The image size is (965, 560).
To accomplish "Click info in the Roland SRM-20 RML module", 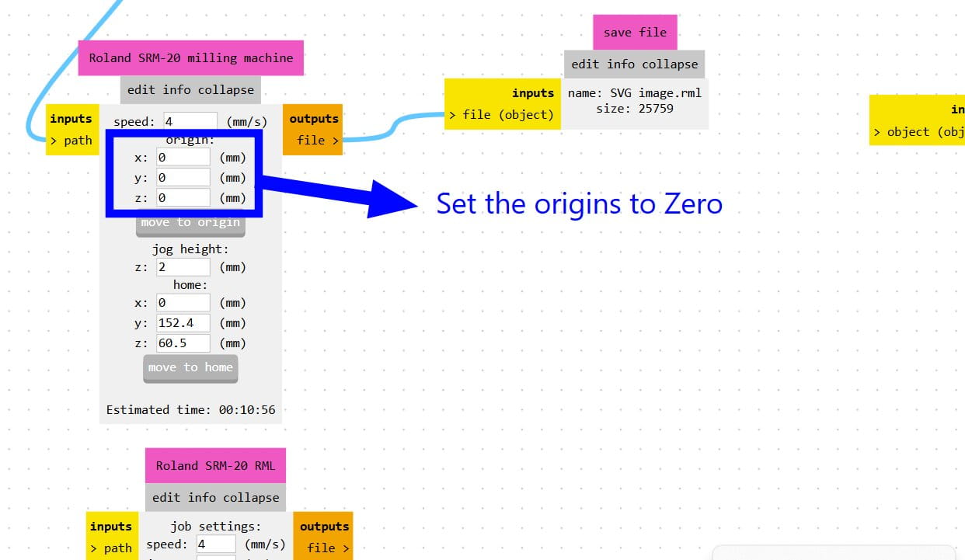I will 201,498.
